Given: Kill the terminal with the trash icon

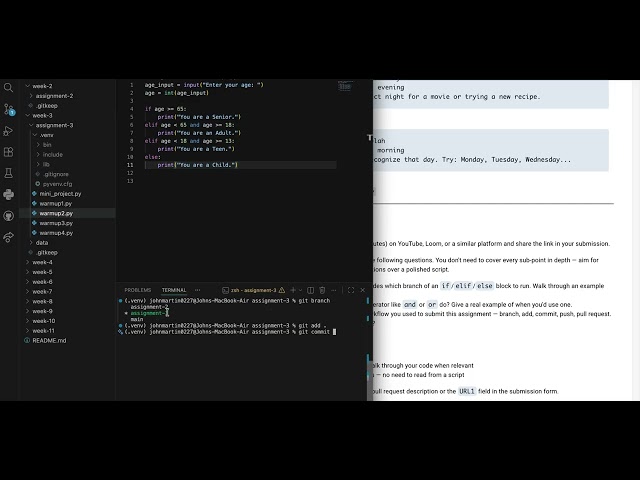Looking at the screenshot, I should tap(322, 290).
